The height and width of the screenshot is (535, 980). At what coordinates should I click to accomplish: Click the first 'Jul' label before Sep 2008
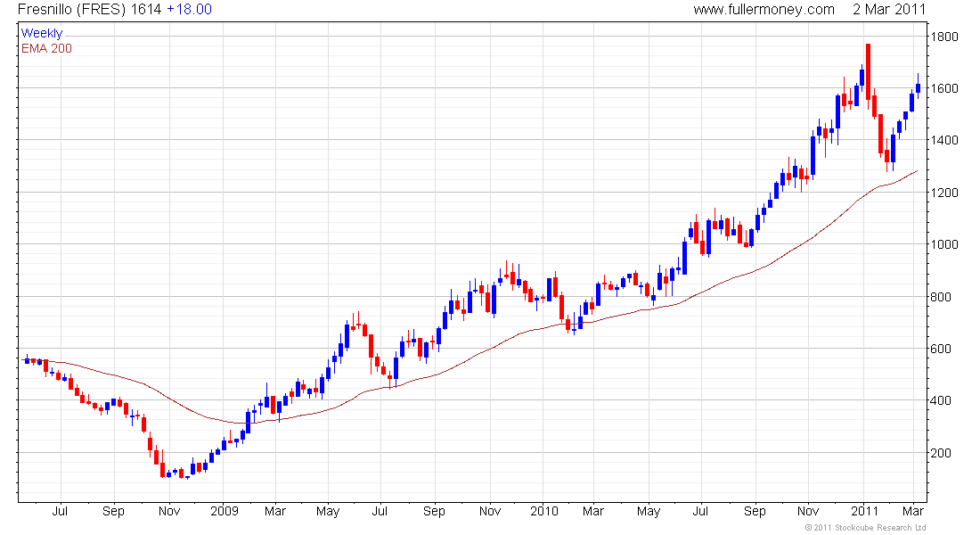60,511
